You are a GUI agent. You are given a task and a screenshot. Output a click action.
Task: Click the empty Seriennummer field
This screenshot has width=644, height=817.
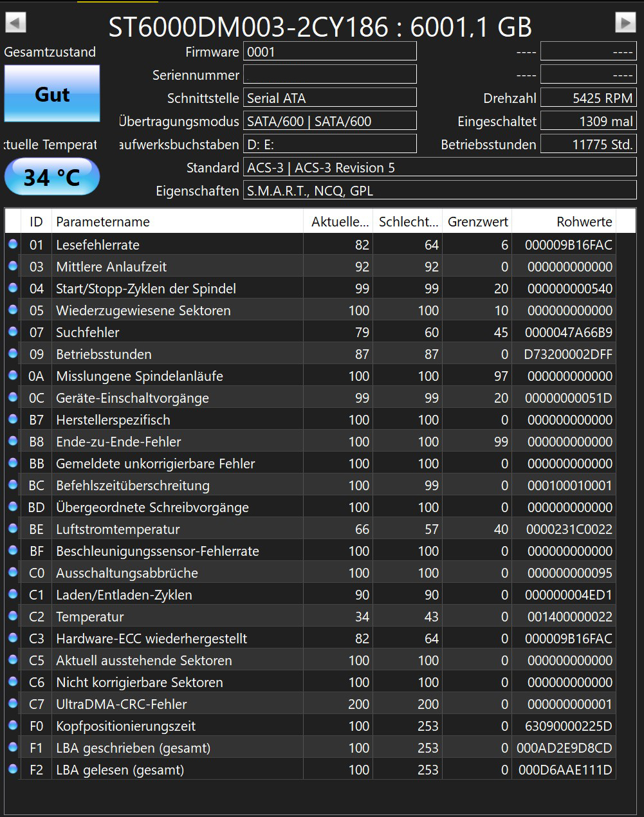point(330,75)
